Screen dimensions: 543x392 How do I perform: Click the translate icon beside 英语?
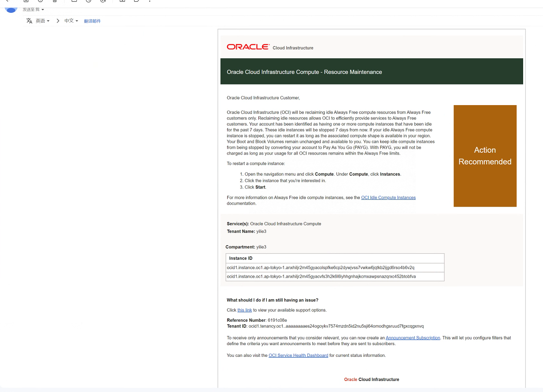click(x=29, y=21)
